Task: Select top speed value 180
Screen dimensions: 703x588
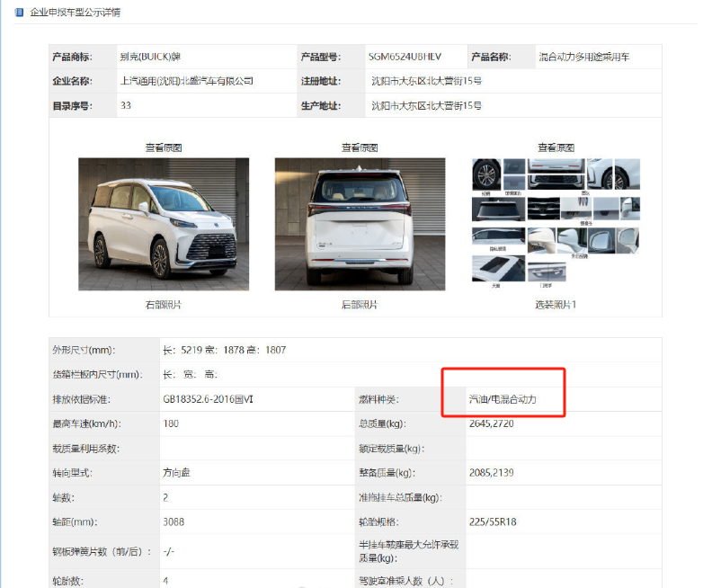Action: pyautogui.click(x=171, y=423)
